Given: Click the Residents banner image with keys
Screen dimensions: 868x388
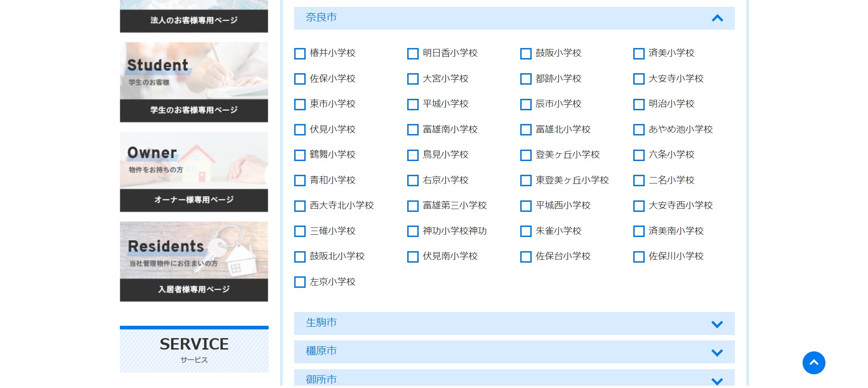Looking at the screenshot, I should point(194,250).
